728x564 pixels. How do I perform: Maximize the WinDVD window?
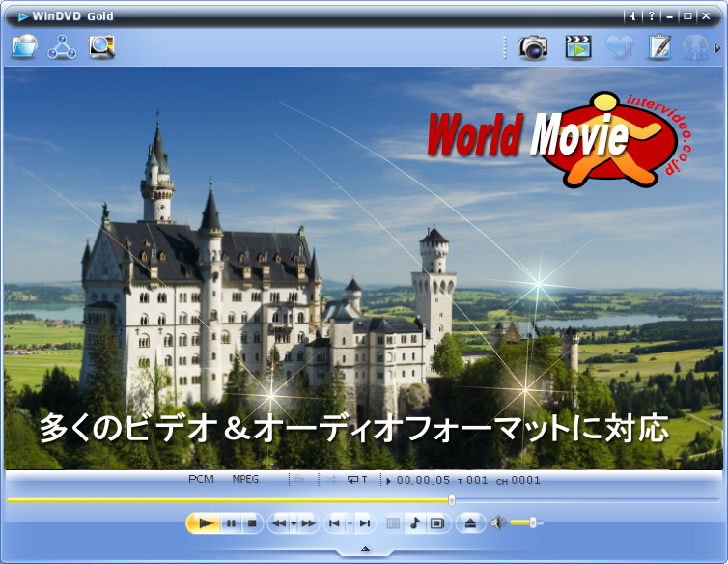[x=687, y=16]
